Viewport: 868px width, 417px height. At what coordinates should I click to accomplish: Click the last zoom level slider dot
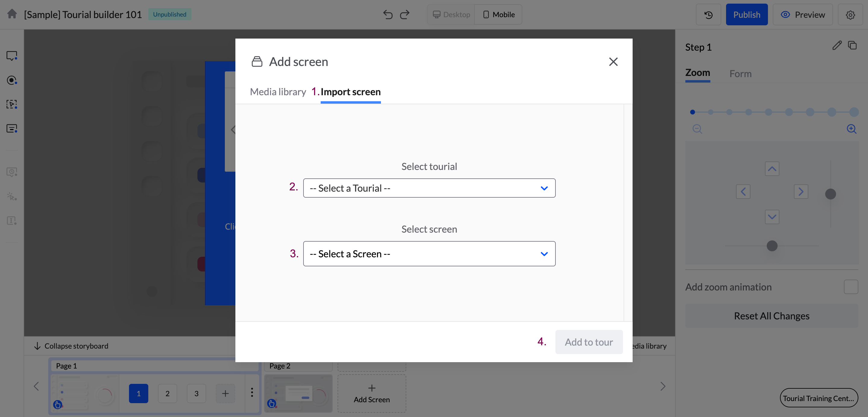tap(854, 112)
